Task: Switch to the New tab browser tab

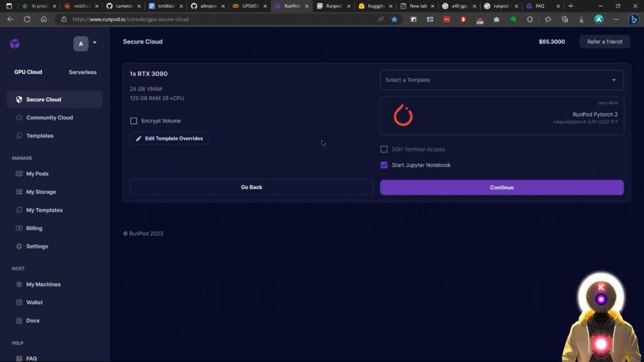Action: [417, 6]
